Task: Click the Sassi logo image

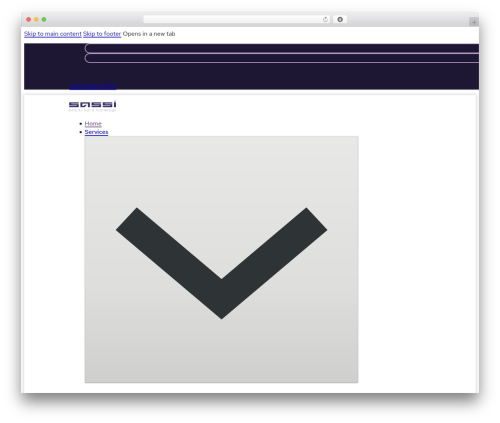Action: pyautogui.click(x=92, y=106)
